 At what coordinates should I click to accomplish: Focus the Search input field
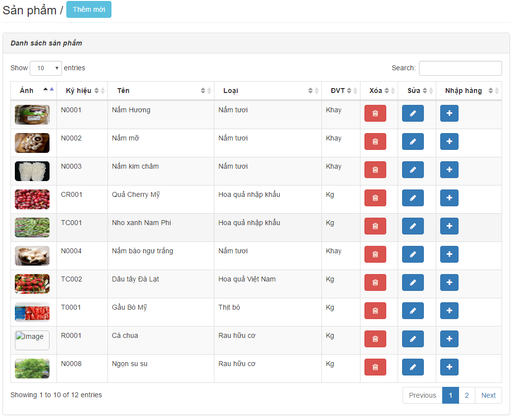pyautogui.click(x=460, y=68)
